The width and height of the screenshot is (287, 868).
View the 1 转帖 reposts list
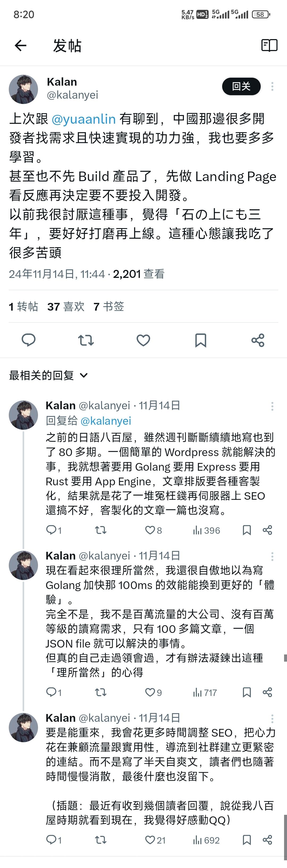coord(23,307)
